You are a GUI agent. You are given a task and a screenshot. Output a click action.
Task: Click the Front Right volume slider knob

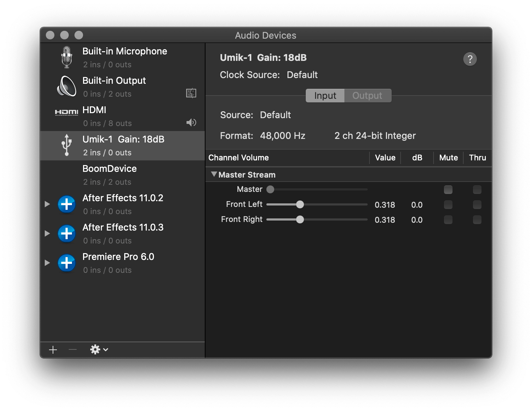[300, 219]
